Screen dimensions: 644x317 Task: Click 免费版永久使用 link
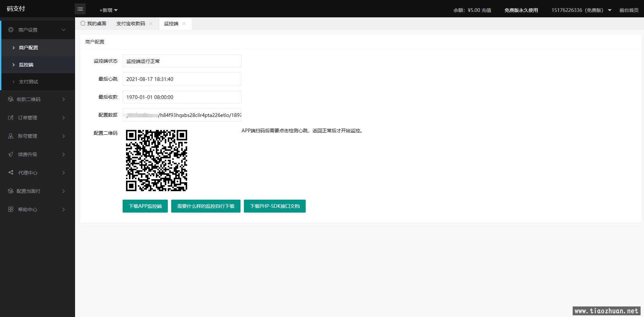tap(521, 10)
